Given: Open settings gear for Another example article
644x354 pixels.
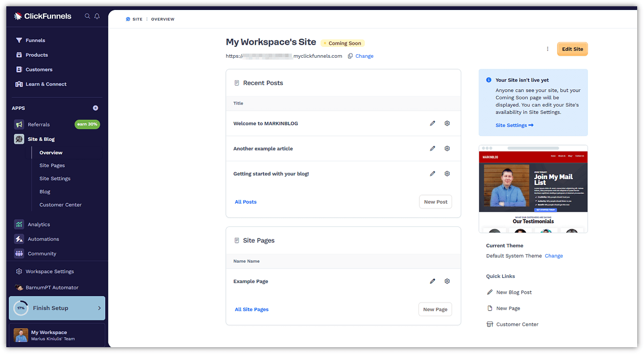Looking at the screenshot, I should pos(447,149).
